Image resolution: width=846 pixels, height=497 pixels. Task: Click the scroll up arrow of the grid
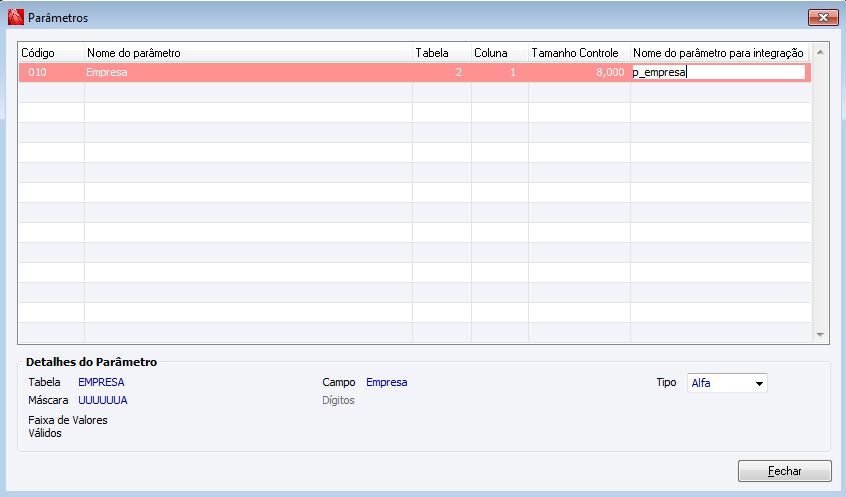coord(820,52)
